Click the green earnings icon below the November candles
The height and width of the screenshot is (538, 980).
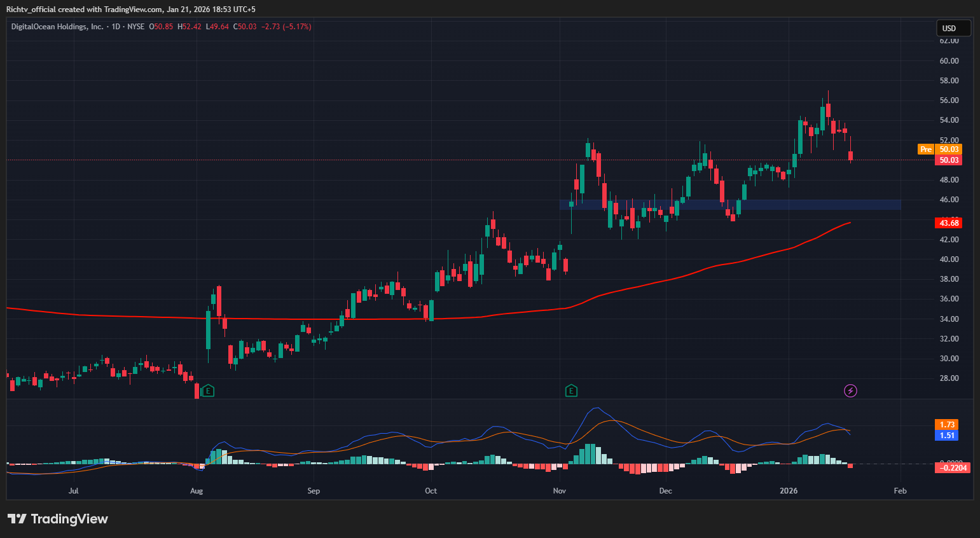tap(570, 390)
